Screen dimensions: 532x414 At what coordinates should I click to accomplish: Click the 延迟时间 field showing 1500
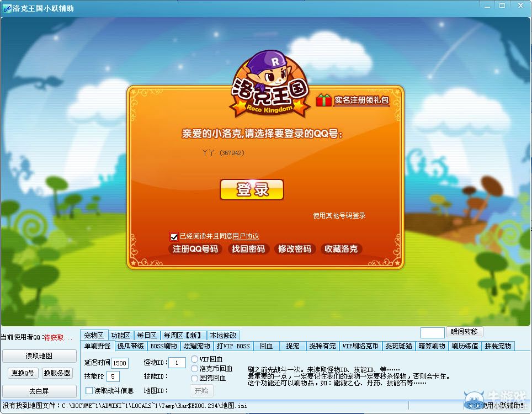120,363
